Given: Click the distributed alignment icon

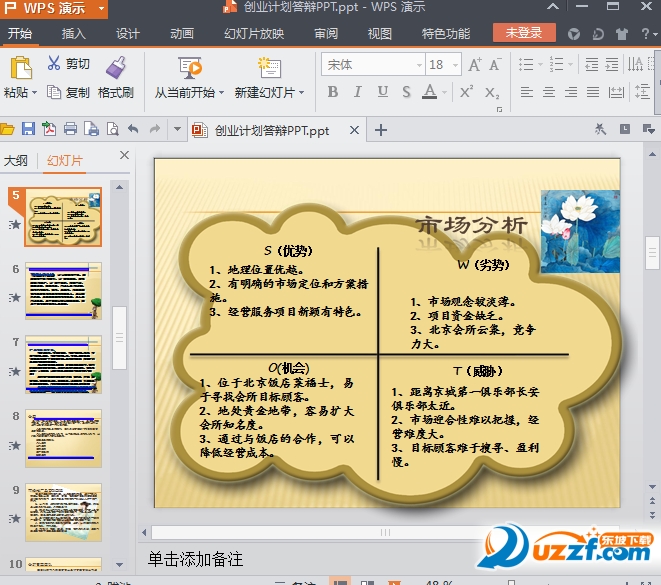Looking at the screenshot, I should coord(616,92).
